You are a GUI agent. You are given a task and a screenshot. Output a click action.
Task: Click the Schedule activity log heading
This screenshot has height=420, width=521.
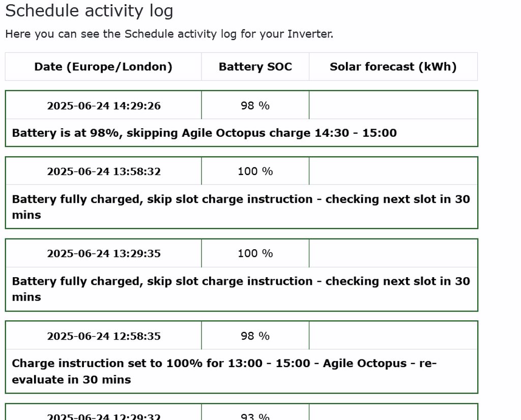89,11
